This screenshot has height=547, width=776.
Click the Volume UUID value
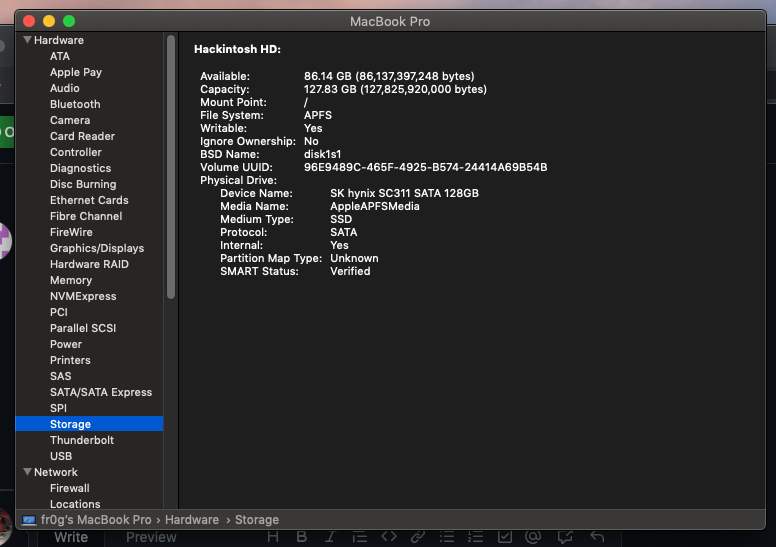pos(426,167)
